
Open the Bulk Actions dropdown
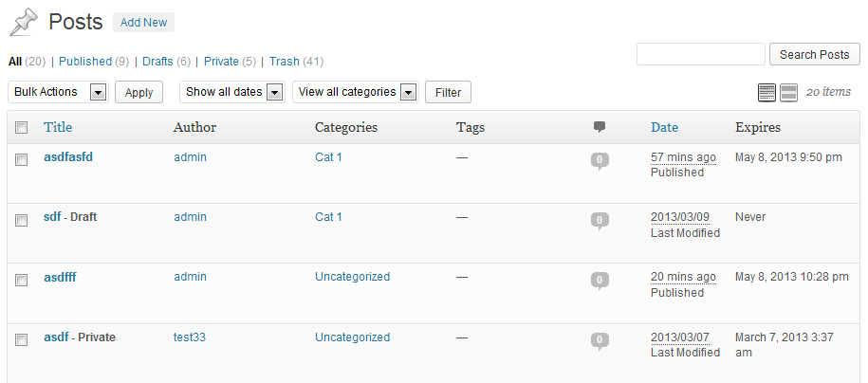pyautogui.click(x=58, y=92)
